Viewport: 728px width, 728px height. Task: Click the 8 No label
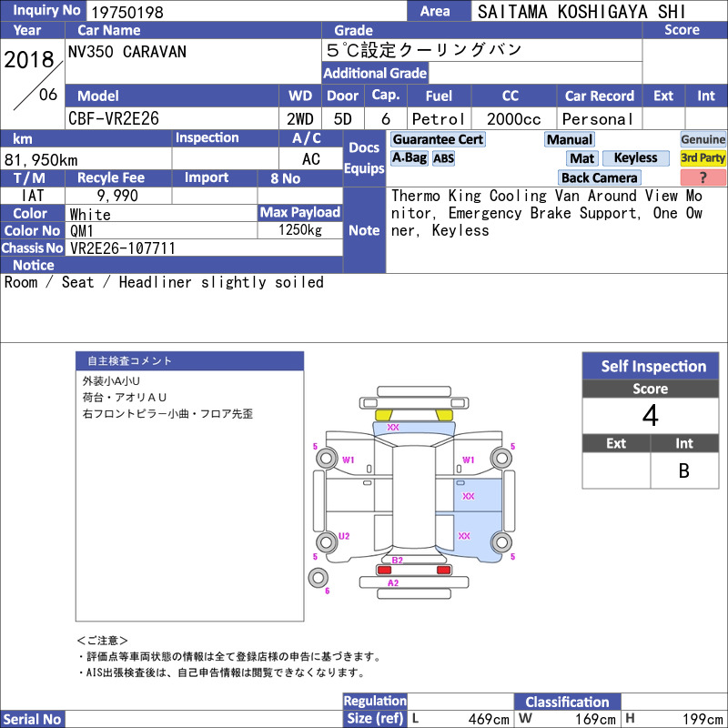pyautogui.click(x=285, y=178)
